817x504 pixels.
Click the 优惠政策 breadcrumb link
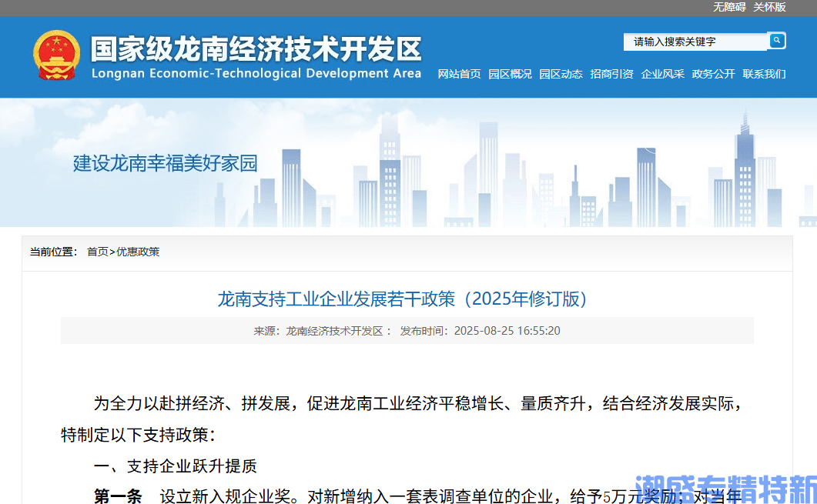(138, 252)
